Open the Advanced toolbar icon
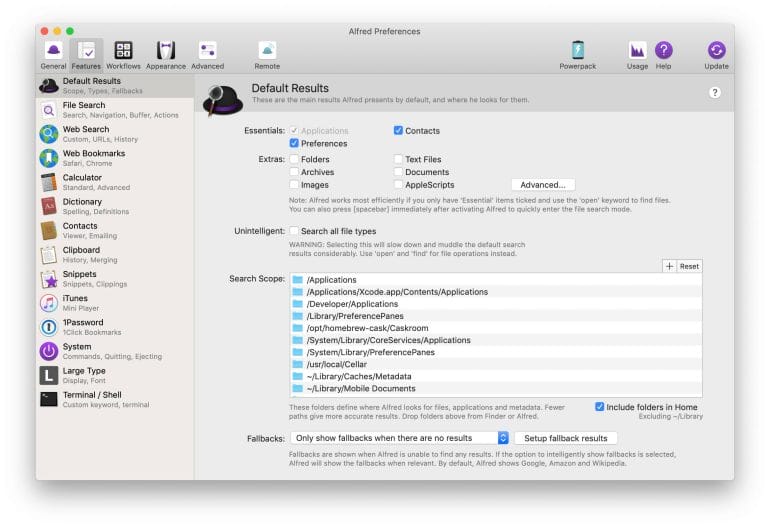The image size is (770, 527). (x=208, y=50)
